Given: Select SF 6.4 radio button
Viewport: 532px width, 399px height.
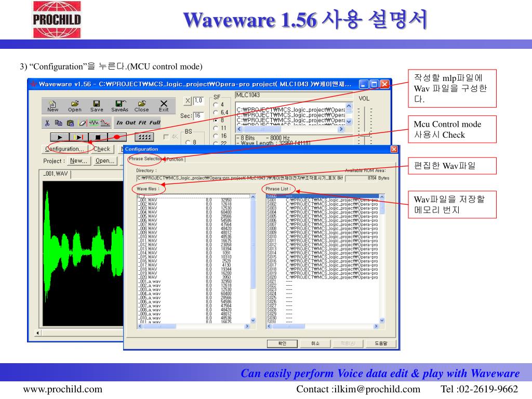Looking at the screenshot, I should (x=216, y=112).
